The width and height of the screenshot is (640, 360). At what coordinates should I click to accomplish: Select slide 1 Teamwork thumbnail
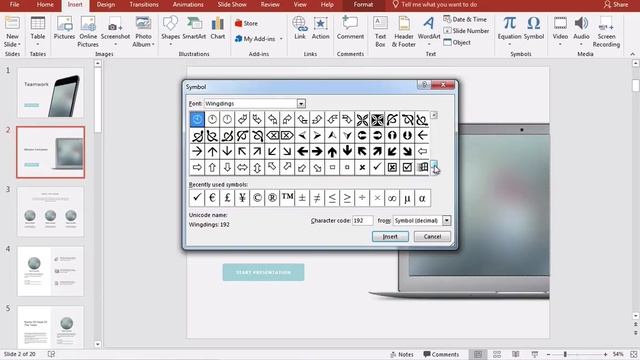point(50,93)
